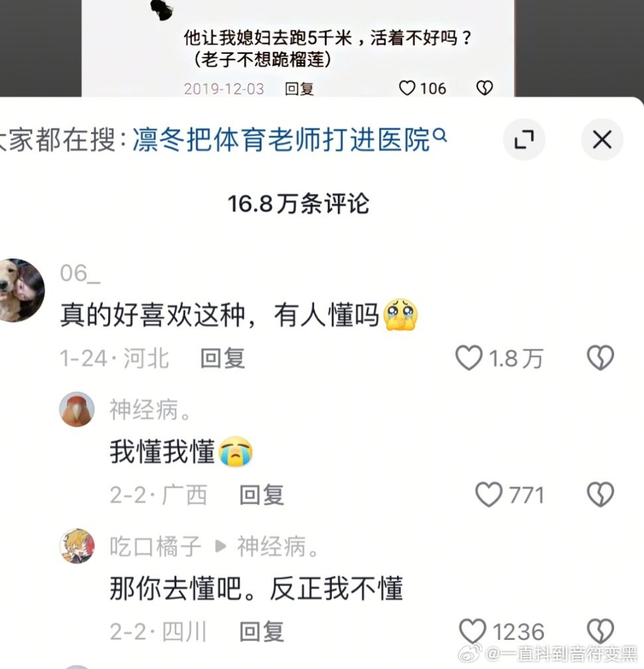Screen dimensions: 644x669
Task: Close the comments panel
Action: coord(602,140)
